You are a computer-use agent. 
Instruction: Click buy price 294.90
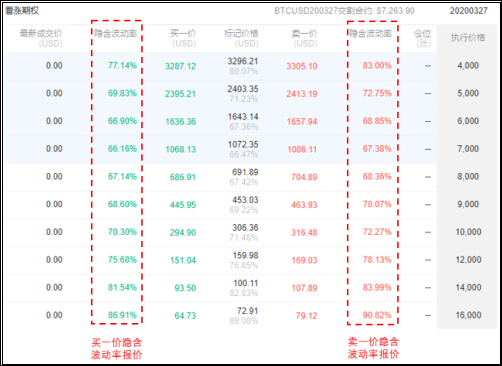(183, 232)
